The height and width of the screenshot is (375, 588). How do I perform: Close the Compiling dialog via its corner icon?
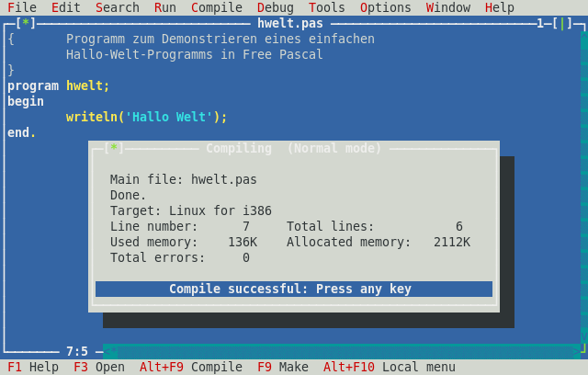(x=114, y=148)
